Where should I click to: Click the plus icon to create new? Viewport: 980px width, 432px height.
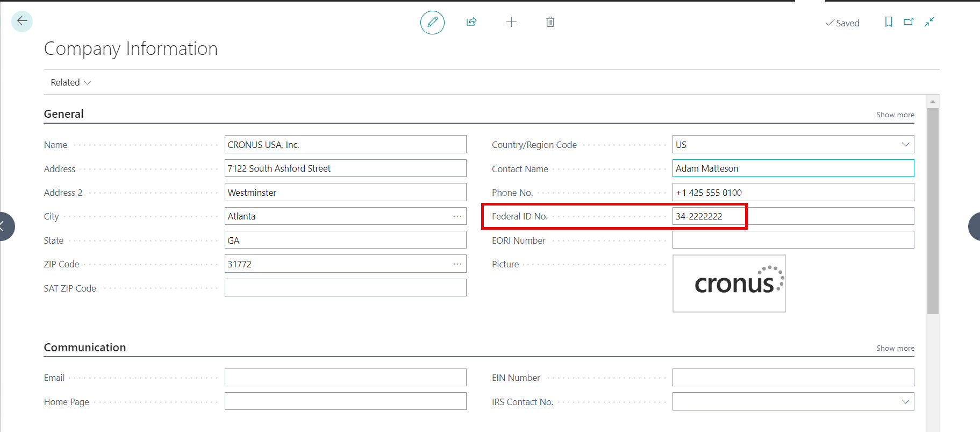[x=511, y=22]
